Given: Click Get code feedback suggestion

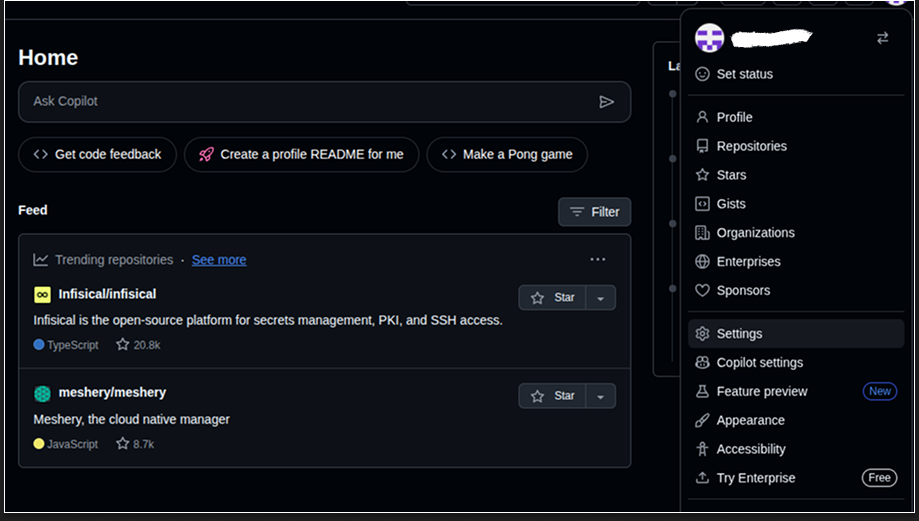Looking at the screenshot, I should [x=97, y=155].
